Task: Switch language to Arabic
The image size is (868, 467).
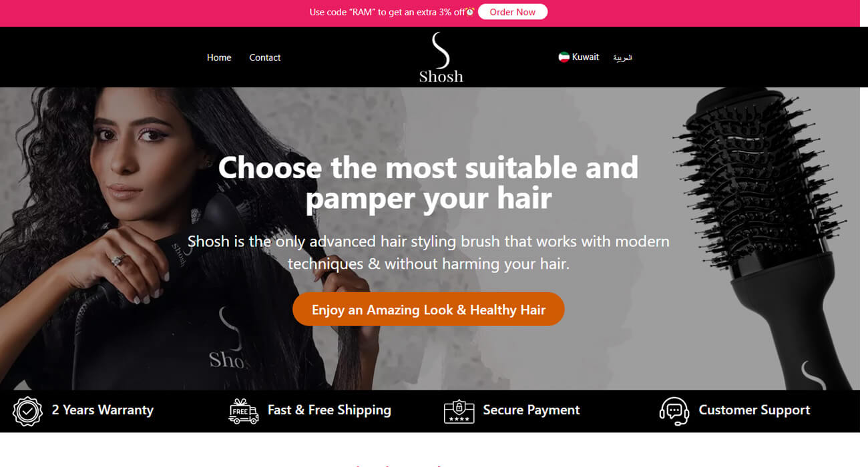Action: tap(622, 58)
